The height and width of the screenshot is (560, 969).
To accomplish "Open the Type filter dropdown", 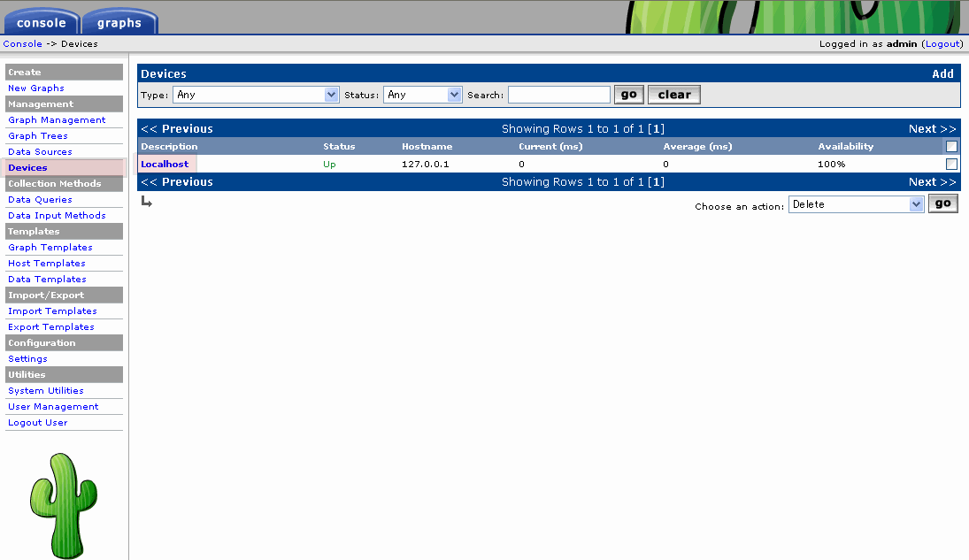I will click(256, 95).
